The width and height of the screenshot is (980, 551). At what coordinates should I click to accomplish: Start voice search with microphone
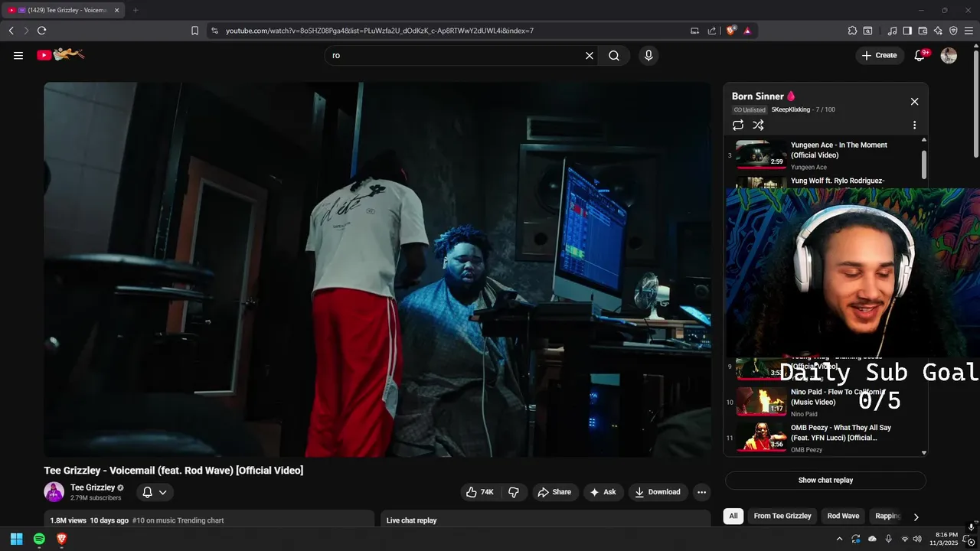tap(648, 55)
